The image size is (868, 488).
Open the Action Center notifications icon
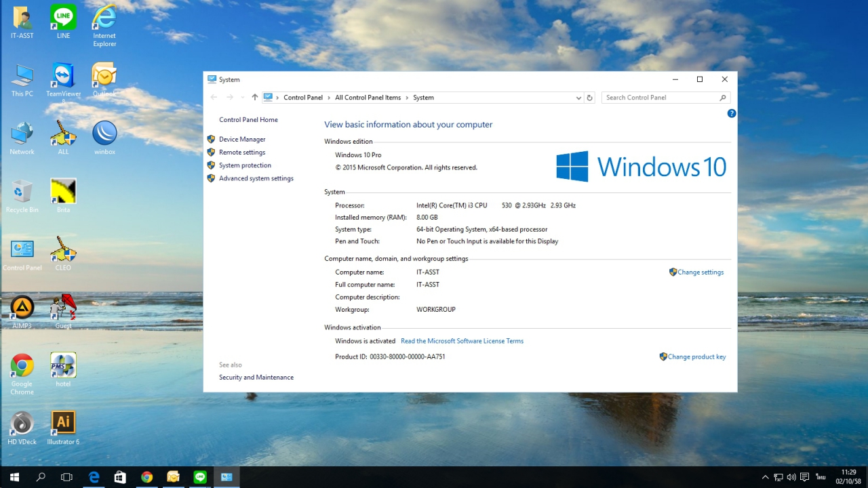(x=804, y=477)
